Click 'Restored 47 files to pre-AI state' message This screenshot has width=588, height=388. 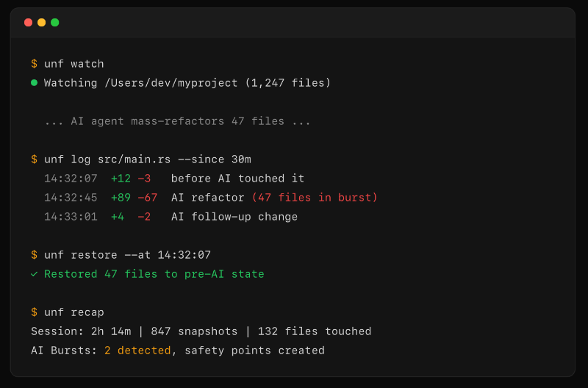[x=154, y=274]
